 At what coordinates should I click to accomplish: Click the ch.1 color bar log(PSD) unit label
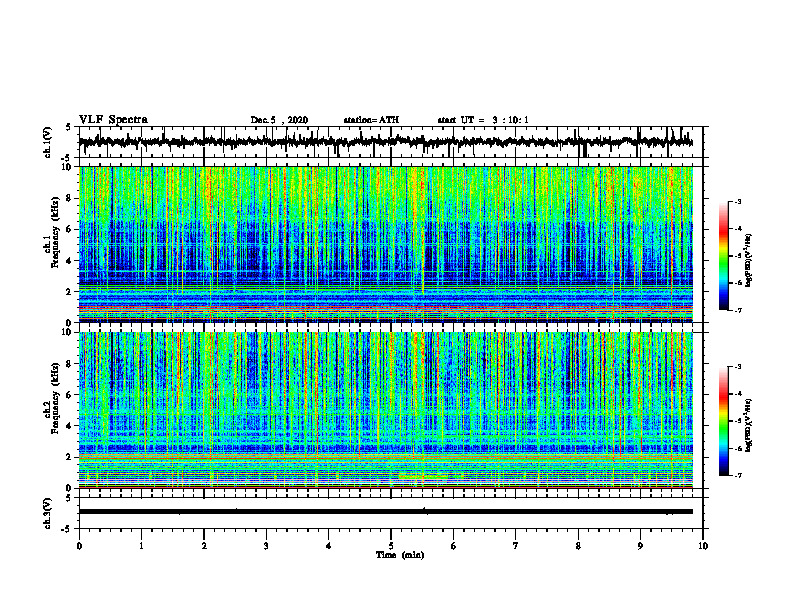749,260
